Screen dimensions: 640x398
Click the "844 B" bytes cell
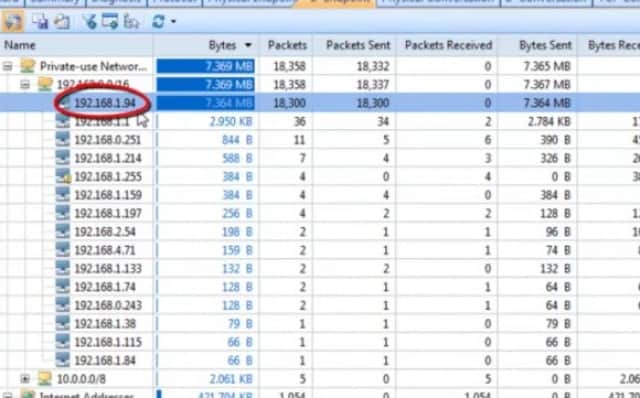pyautogui.click(x=237, y=140)
